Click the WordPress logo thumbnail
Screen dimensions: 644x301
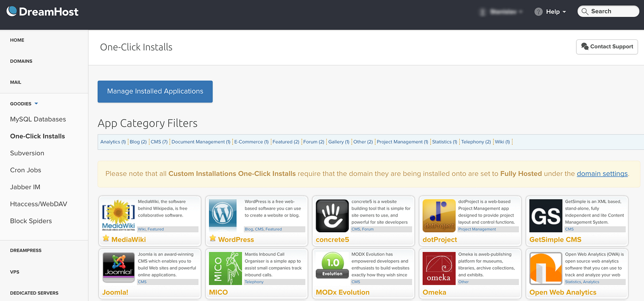pos(223,215)
